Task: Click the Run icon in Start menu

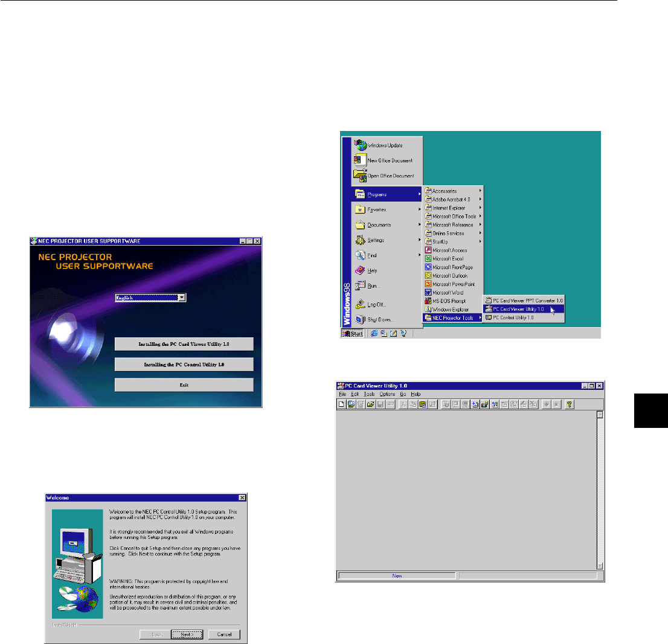Action: [x=361, y=285]
